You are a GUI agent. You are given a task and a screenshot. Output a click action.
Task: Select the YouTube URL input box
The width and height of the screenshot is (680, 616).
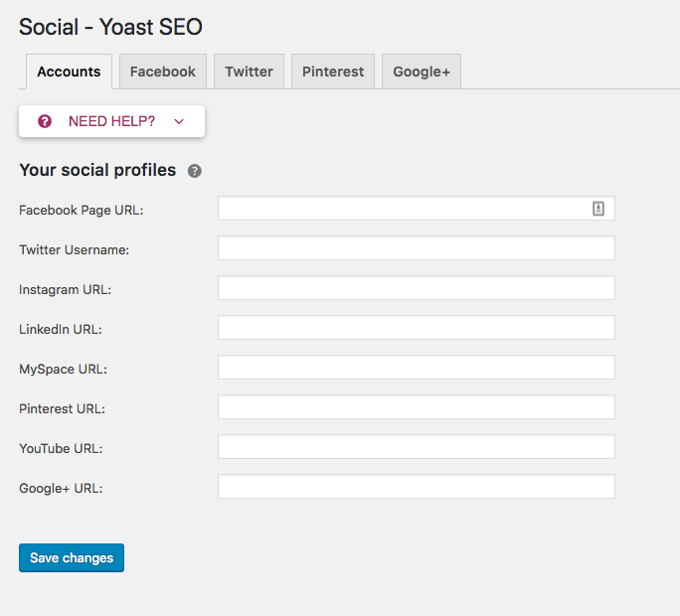click(x=416, y=447)
